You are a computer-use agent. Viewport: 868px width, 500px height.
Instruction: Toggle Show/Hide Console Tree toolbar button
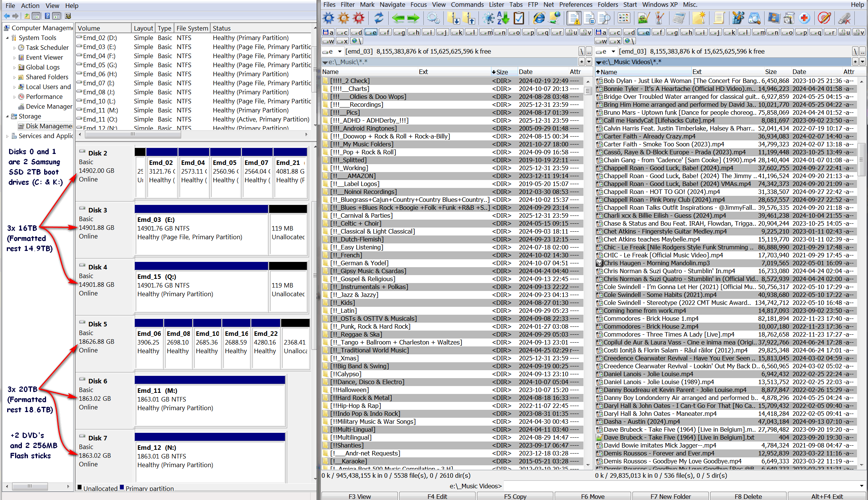(36, 16)
